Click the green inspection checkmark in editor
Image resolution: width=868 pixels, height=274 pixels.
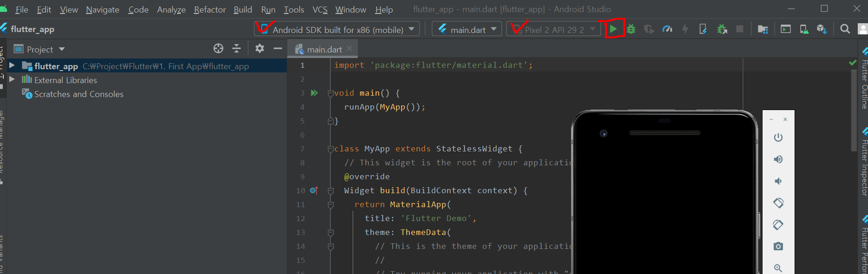[853, 62]
